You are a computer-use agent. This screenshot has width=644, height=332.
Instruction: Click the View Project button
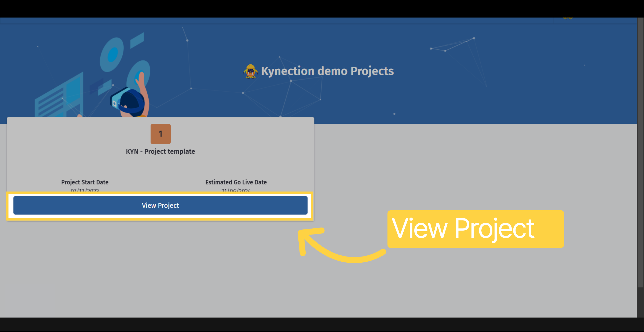click(160, 205)
